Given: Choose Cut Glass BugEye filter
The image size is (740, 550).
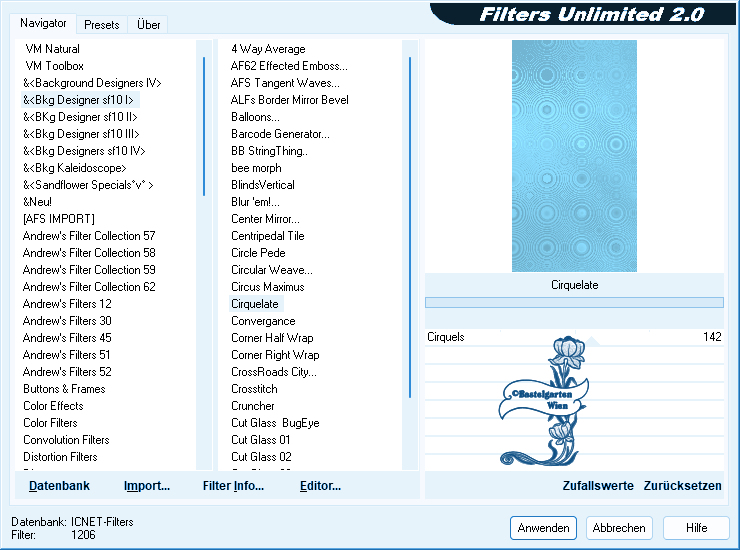Looking at the screenshot, I should pos(275,423).
